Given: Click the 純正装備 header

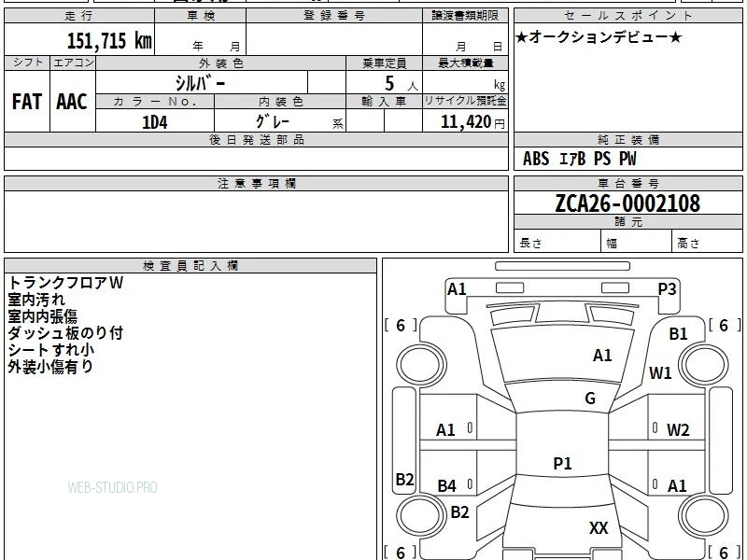Looking at the screenshot, I should (x=627, y=139).
